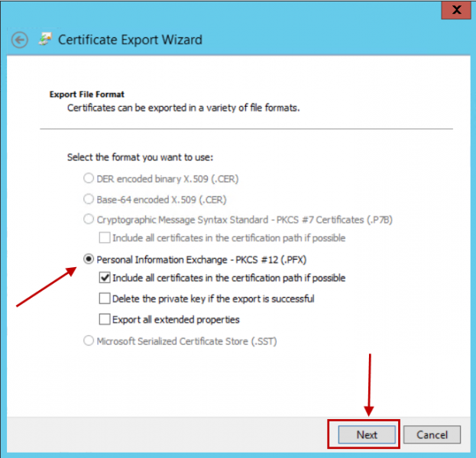Click the Certificate Export Wizard title text
Viewport: 476px width, 458px height.
click(130, 40)
